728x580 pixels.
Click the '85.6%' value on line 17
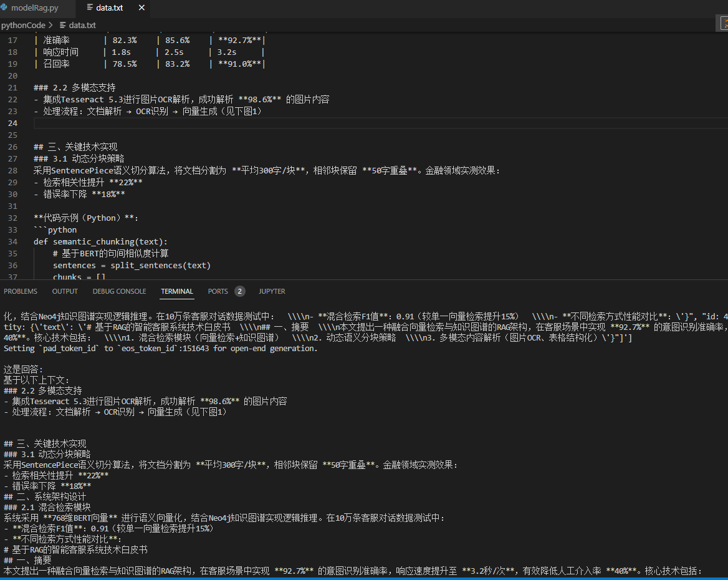click(x=178, y=41)
